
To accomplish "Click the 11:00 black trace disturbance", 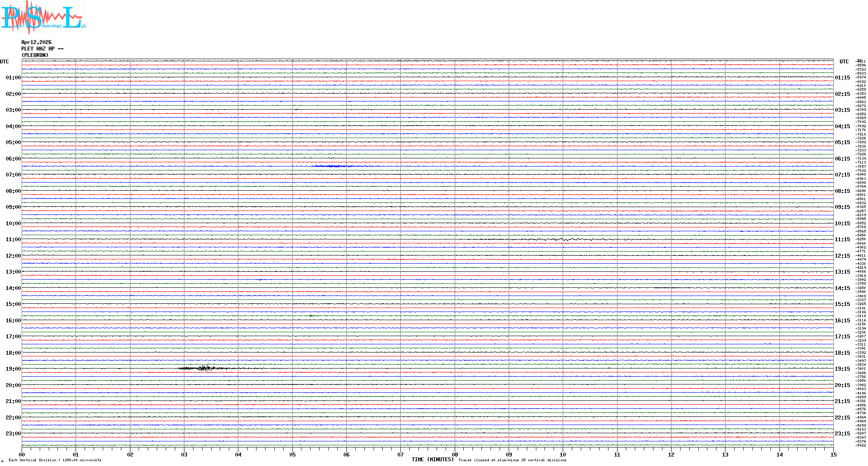I will tap(557, 239).
